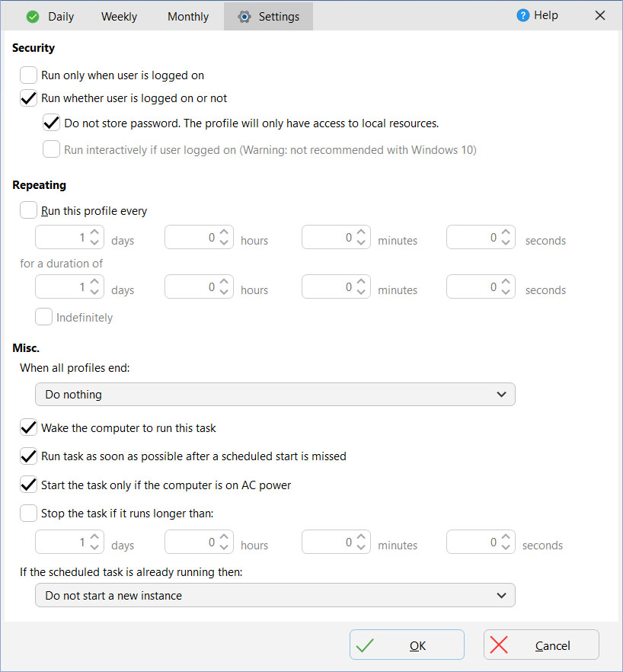The width and height of the screenshot is (623, 672).
Task: Increase the repeat interval days spinner up arrow
Action: (94, 232)
